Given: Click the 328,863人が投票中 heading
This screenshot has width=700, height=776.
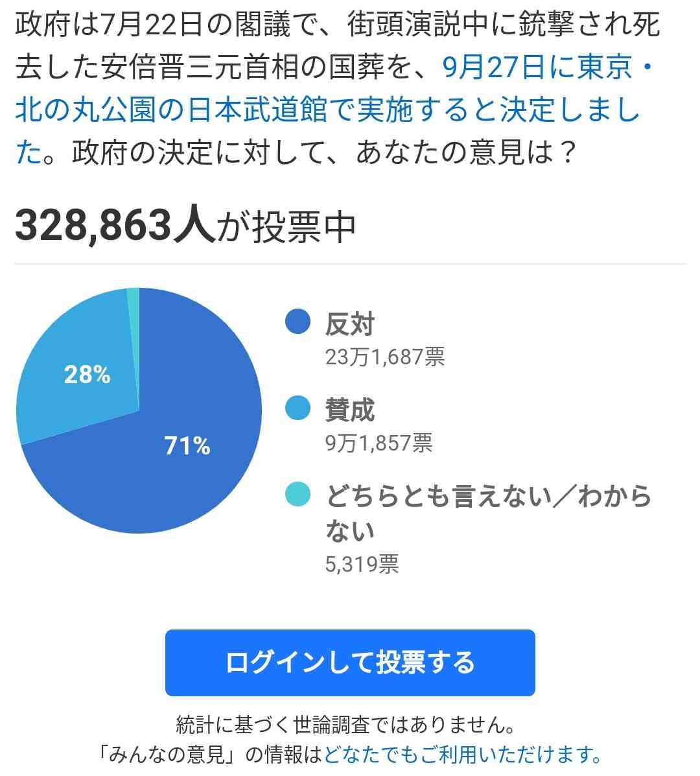Looking at the screenshot, I should 185,225.
